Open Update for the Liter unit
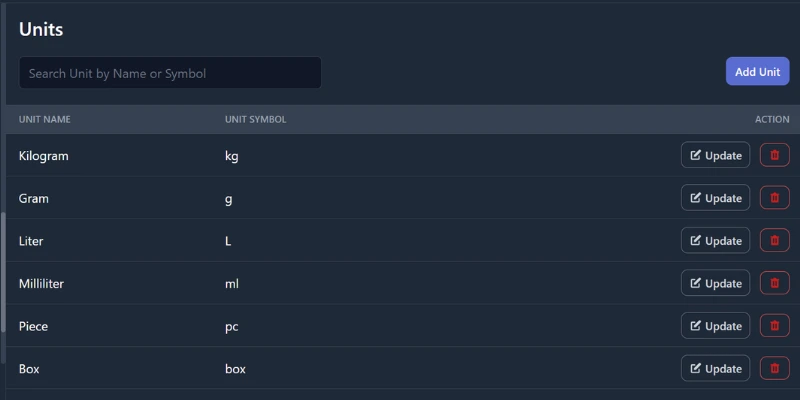The image size is (800, 400). 715,241
